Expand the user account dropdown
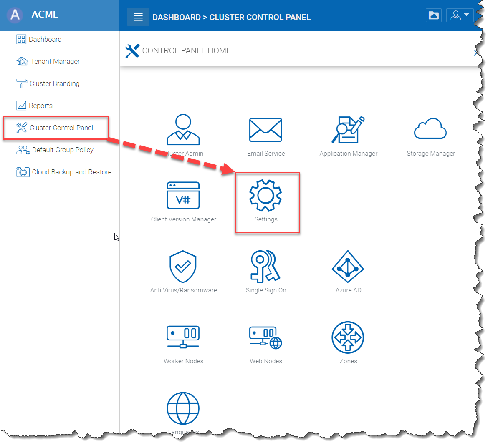493x448 pixels. coord(460,15)
